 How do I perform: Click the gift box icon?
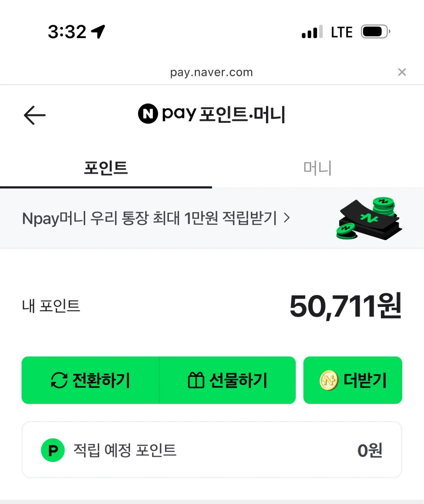point(196,380)
